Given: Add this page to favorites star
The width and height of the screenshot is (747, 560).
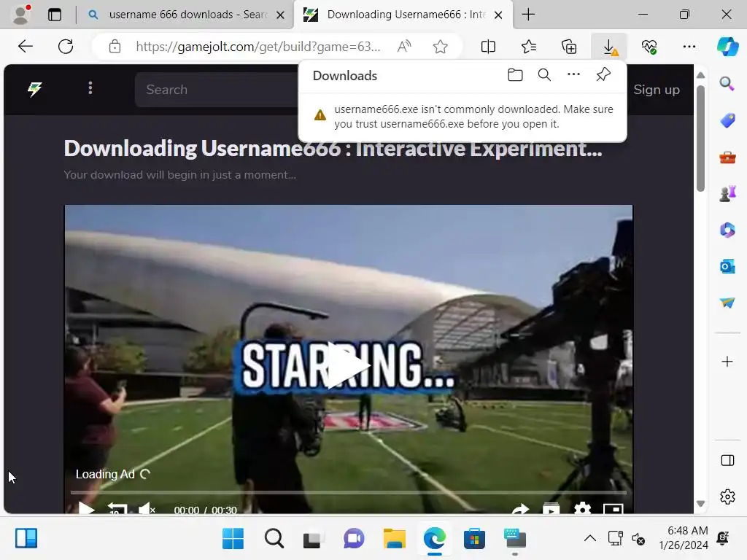Looking at the screenshot, I should click(440, 47).
